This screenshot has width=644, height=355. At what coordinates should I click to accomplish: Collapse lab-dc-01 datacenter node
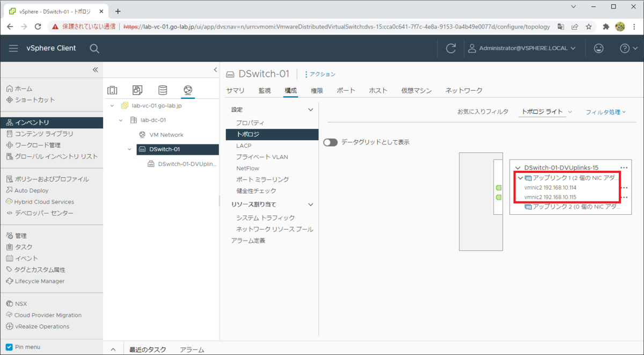(121, 120)
